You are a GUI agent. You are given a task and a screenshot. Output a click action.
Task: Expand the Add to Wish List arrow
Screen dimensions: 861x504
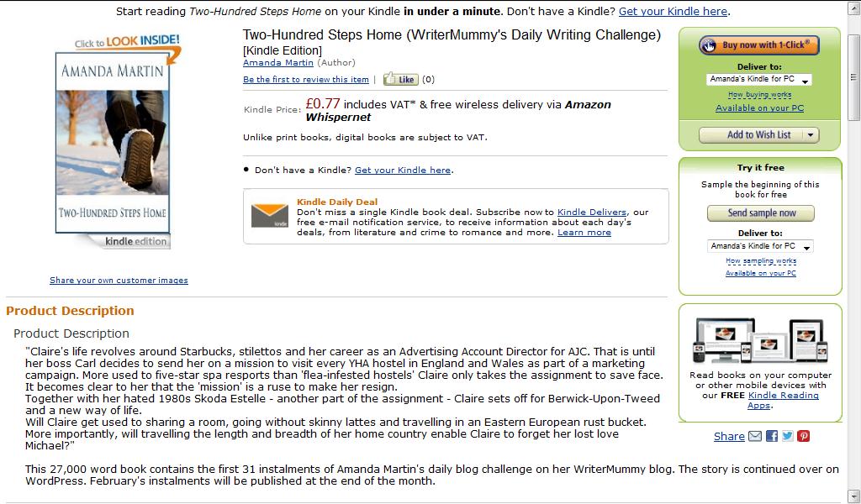click(x=811, y=135)
